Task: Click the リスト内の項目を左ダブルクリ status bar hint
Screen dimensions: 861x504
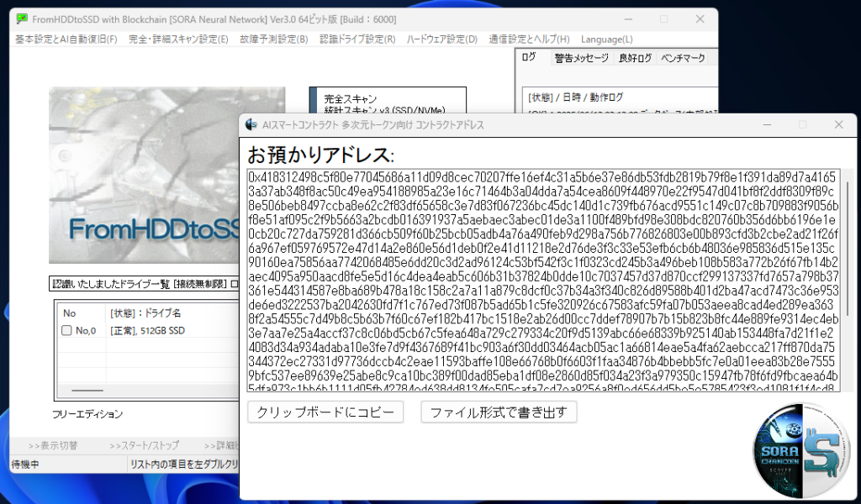Action: pos(184,465)
